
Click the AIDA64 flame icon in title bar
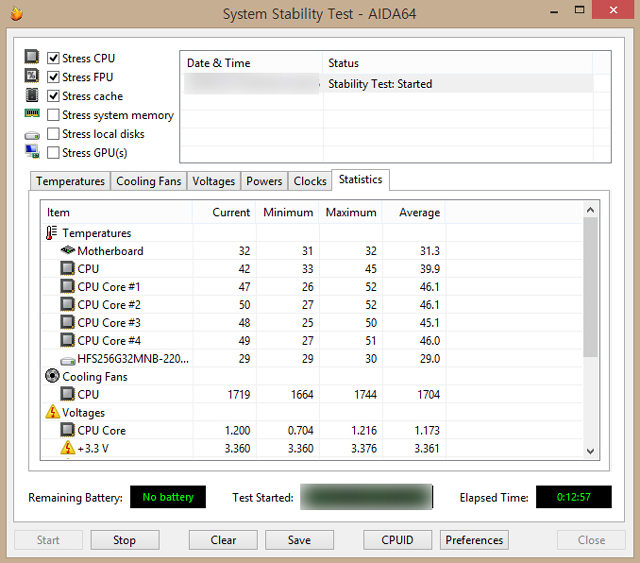[16, 13]
